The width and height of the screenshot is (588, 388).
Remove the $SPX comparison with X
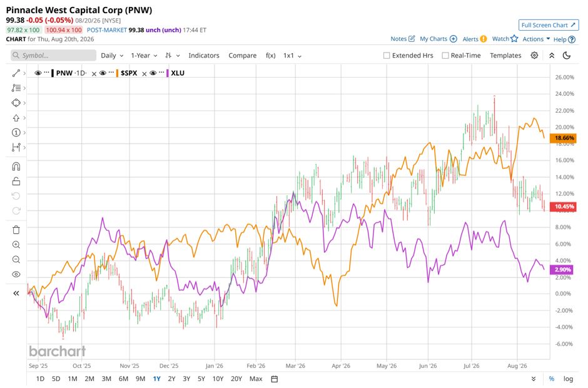(x=144, y=74)
